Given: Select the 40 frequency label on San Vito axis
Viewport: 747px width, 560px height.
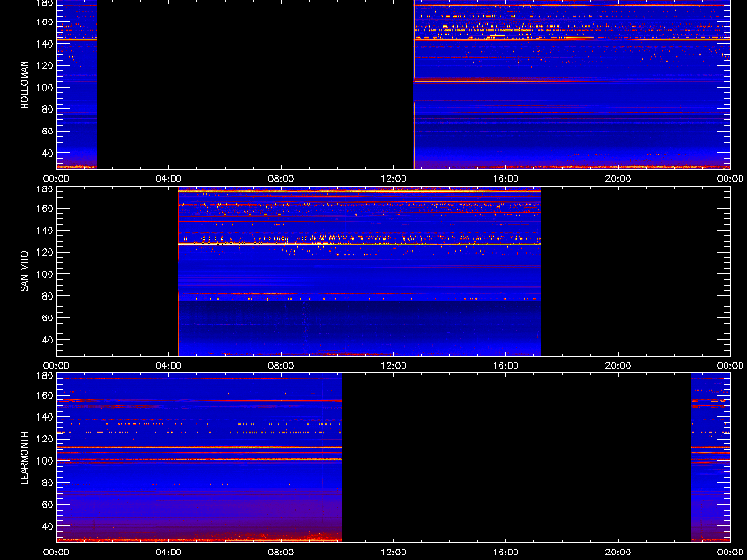Looking at the screenshot, I should pos(48,340).
